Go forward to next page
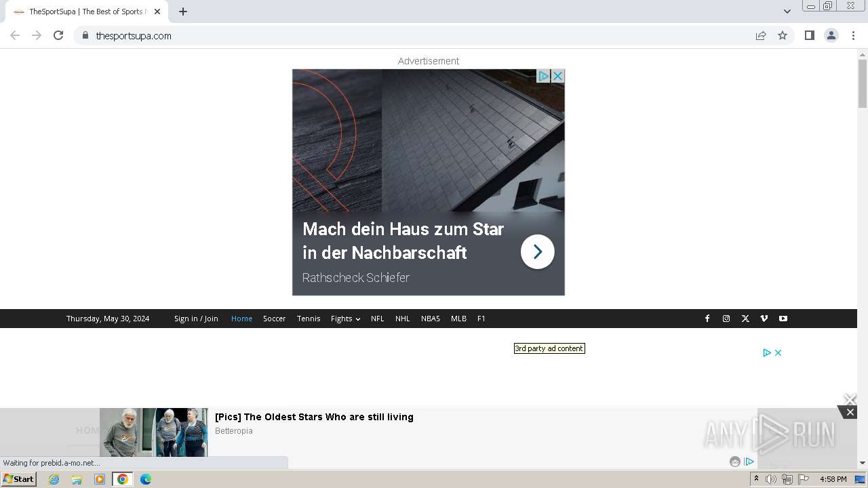This screenshot has height=488, width=868. 37,35
